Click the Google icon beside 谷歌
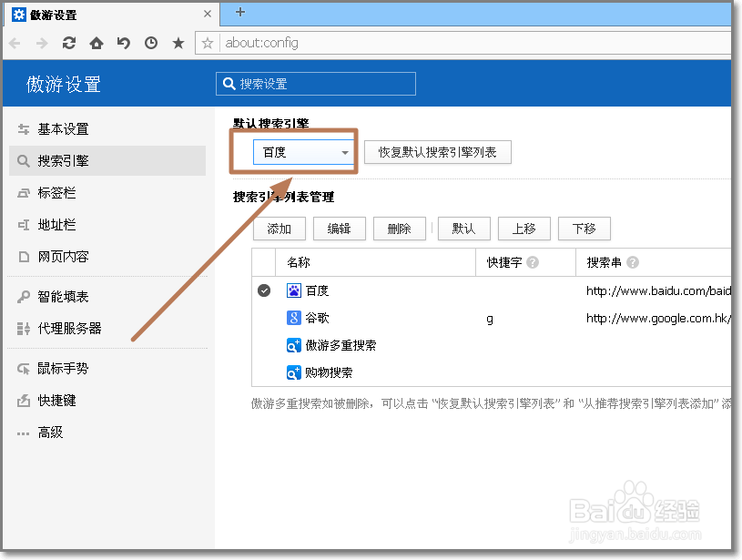The image size is (742, 560). pos(294,318)
